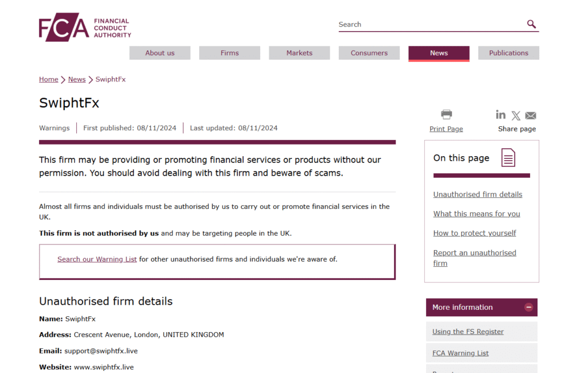The image size is (588, 373).
Task: Select the Publications menu item
Action: coord(508,53)
